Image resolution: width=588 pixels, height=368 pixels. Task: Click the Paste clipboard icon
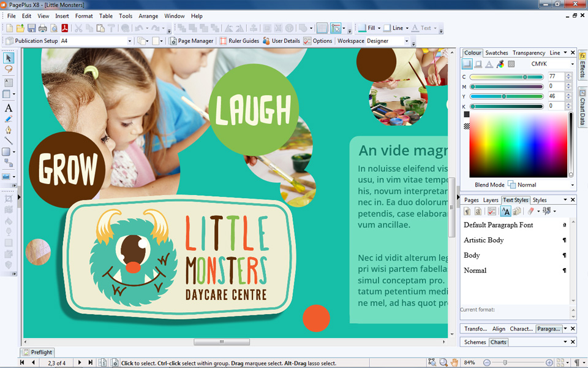click(x=100, y=28)
